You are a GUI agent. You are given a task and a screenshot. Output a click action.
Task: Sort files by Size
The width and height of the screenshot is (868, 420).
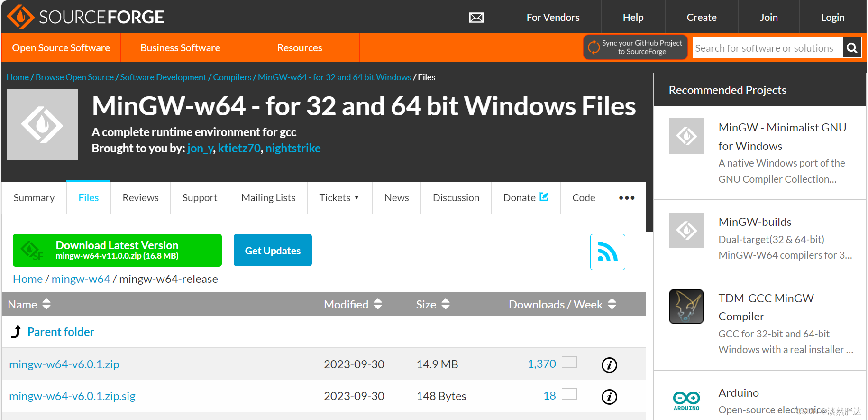point(433,304)
